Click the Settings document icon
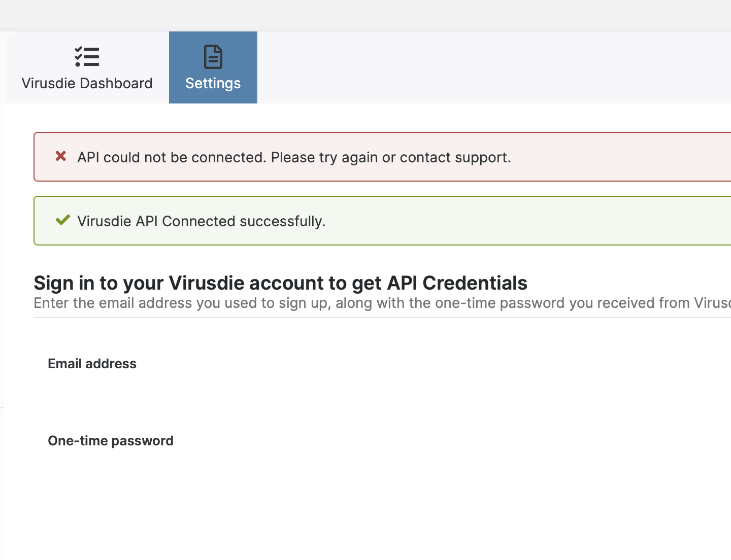 [x=213, y=57]
